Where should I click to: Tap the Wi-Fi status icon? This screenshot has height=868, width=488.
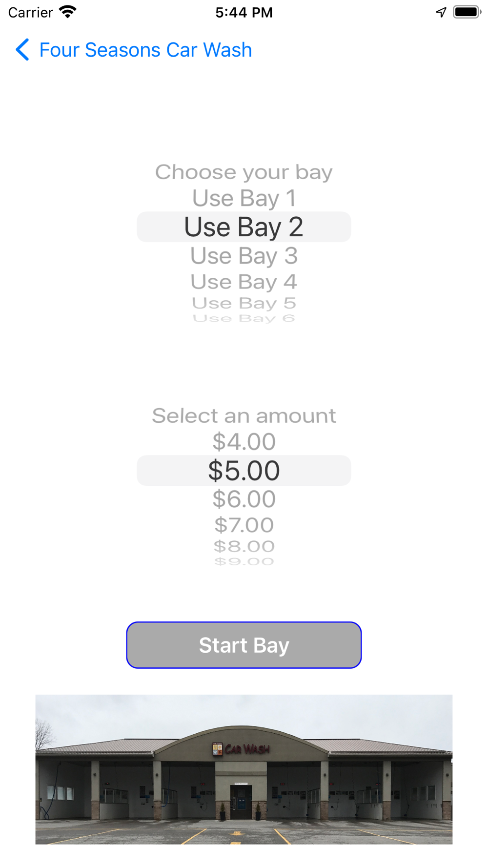pyautogui.click(x=68, y=12)
